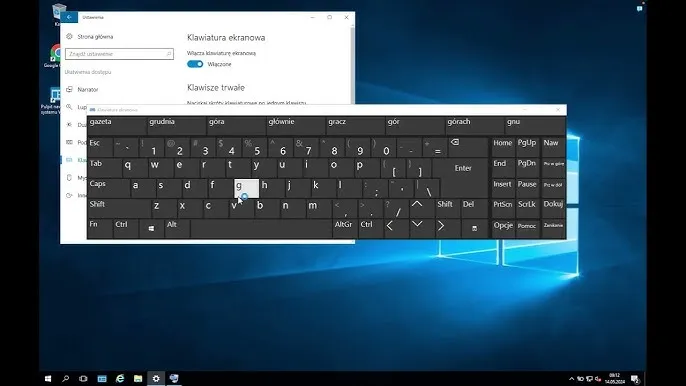Tap the letter q key
This screenshot has height=386, width=686.
click(134, 168)
